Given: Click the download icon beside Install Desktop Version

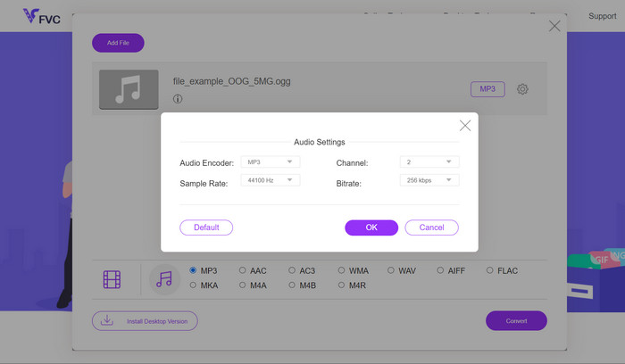Looking at the screenshot, I should tap(106, 321).
